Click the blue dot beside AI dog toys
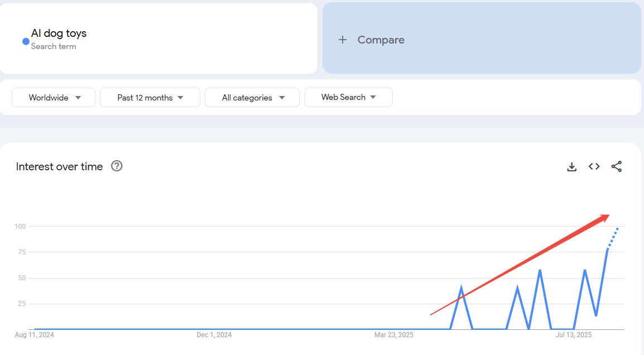644x355 pixels. [x=26, y=41]
